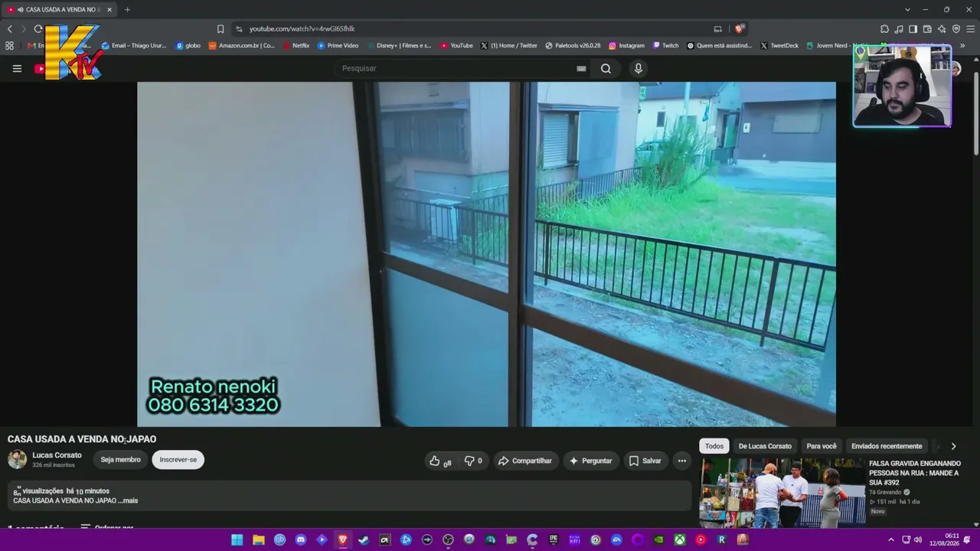Open more actions ellipsis under video
This screenshot has height=551, width=980.
(682, 461)
